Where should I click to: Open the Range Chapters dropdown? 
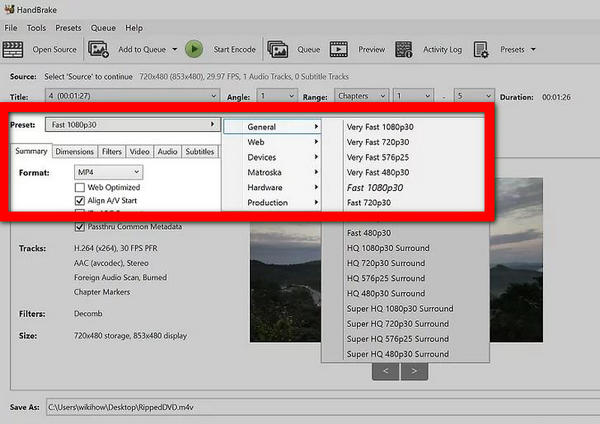click(362, 96)
